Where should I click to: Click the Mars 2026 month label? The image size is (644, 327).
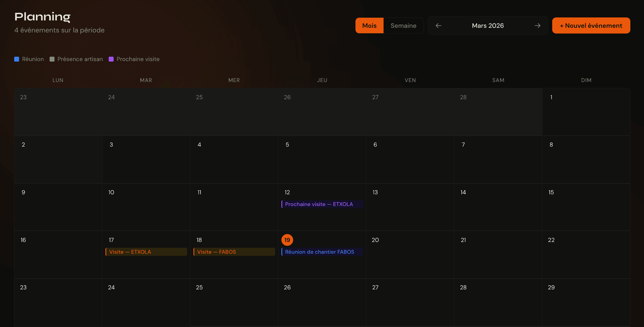[x=488, y=26]
